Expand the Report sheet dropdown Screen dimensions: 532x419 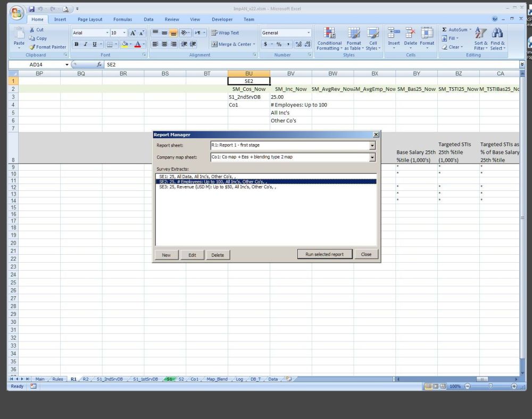coord(372,145)
